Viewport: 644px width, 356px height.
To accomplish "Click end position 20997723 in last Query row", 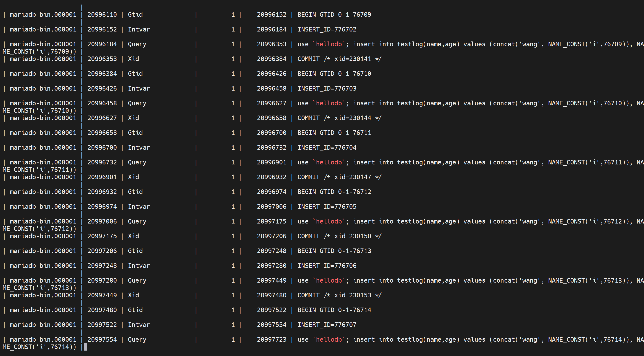I will click(271, 339).
